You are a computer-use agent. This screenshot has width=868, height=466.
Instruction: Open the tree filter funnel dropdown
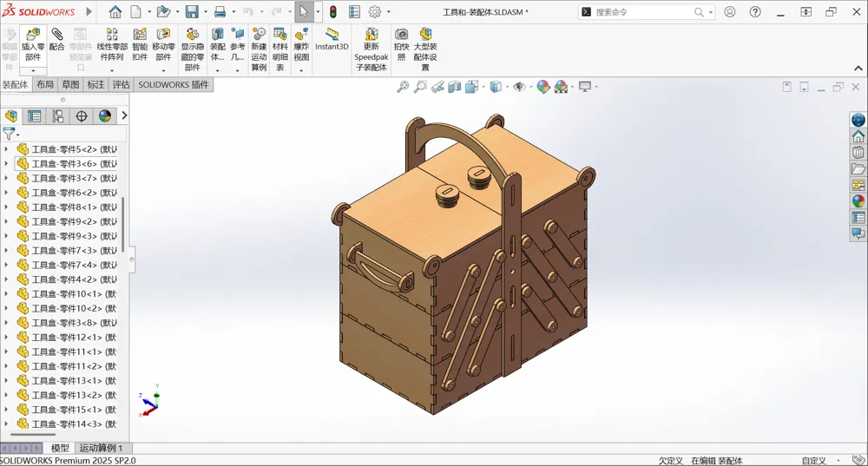[10, 134]
